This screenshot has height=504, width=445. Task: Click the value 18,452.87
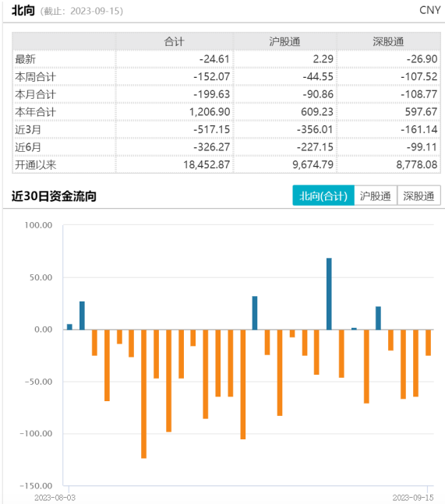coord(207,165)
